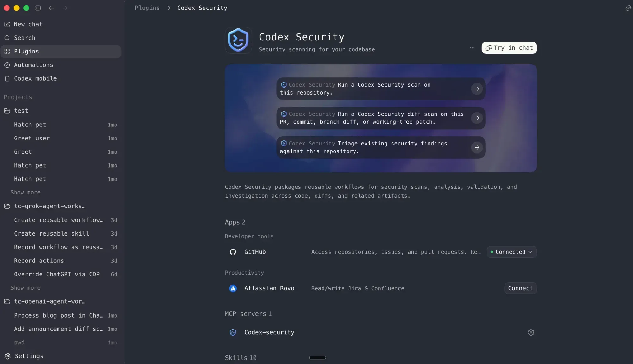
Task: Open Process blog post in Cha… chat
Action: tap(60, 316)
